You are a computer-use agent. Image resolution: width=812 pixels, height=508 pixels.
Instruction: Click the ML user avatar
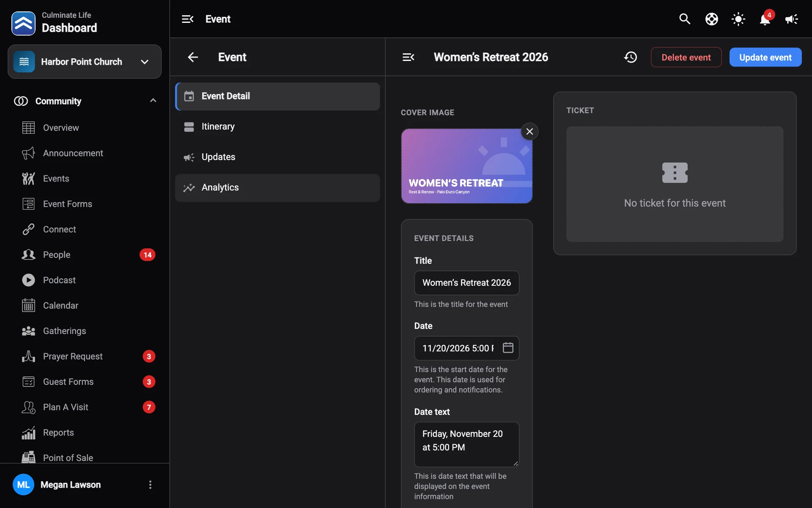click(23, 485)
